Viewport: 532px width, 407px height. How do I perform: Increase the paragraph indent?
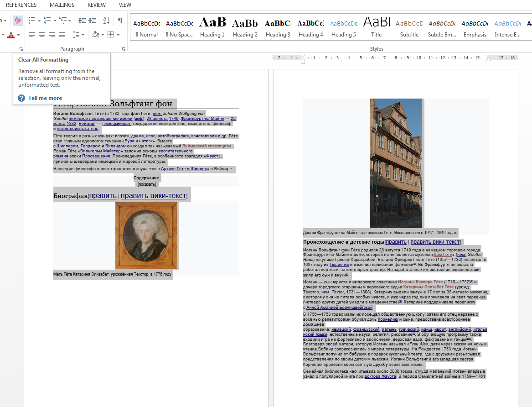pyautogui.click(x=92, y=21)
